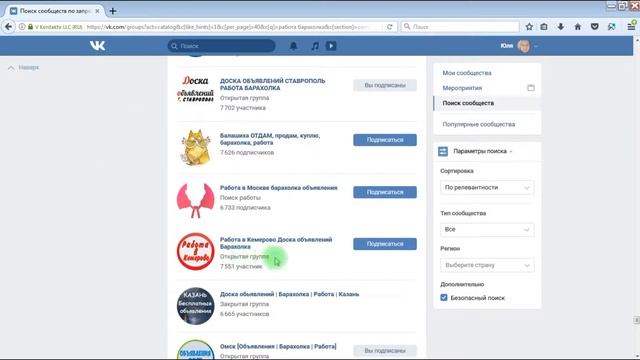Click the text '6 665 участников'
The image size is (640, 360).
(244, 314)
